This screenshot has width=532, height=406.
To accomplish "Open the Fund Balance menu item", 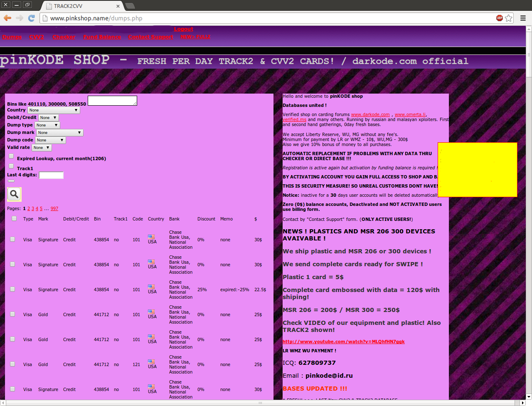I will click(x=102, y=37).
